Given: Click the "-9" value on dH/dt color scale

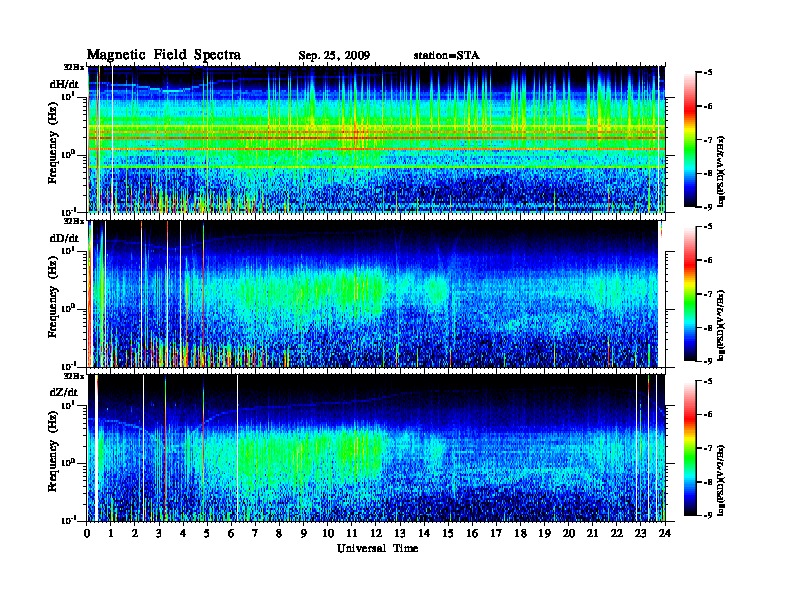Looking at the screenshot, I should coord(708,207).
